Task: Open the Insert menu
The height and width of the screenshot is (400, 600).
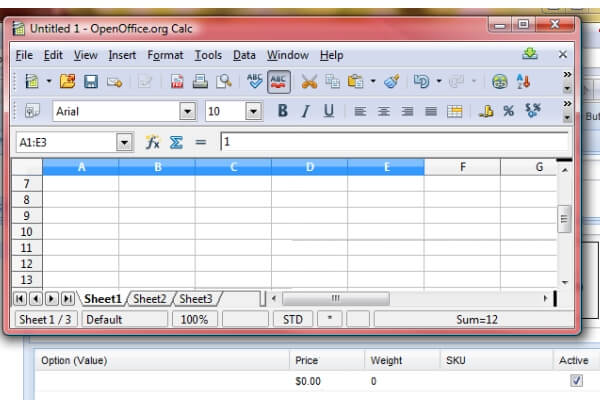Action: pyautogui.click(x=122, y=55)
